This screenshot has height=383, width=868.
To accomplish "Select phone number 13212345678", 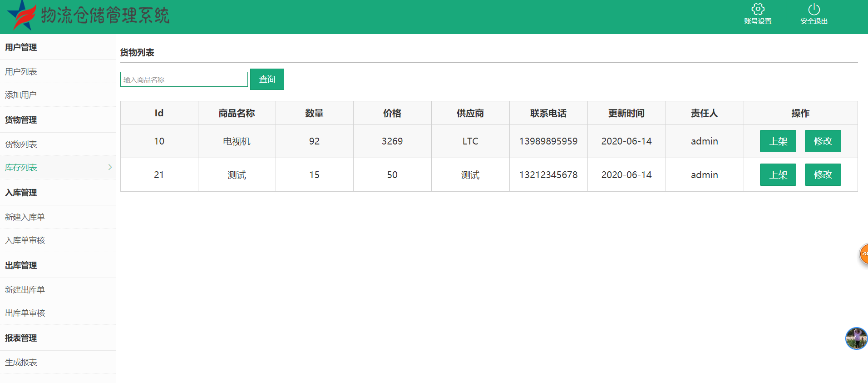I will [548, 175].
